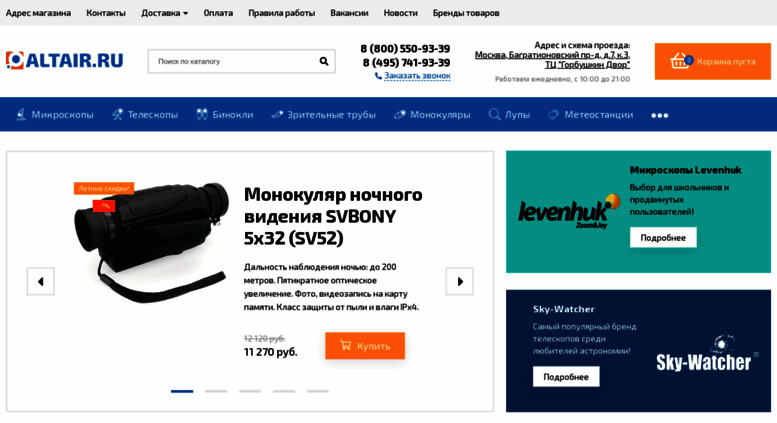Show next slide with right arrow
Screen dimensions: 777x423
pos(459,281)
